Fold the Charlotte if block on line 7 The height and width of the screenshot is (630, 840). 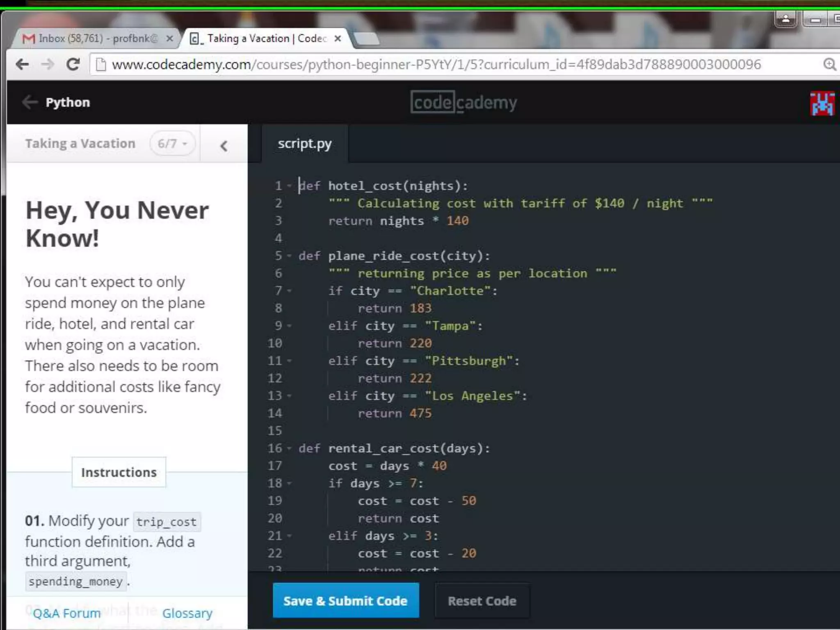point(289,291)
